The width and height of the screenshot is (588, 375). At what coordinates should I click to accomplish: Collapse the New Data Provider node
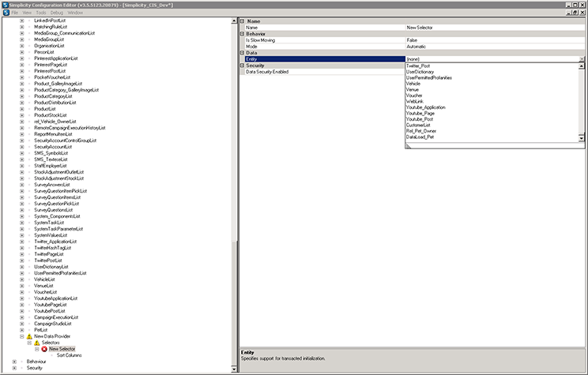tap(22, 336)
